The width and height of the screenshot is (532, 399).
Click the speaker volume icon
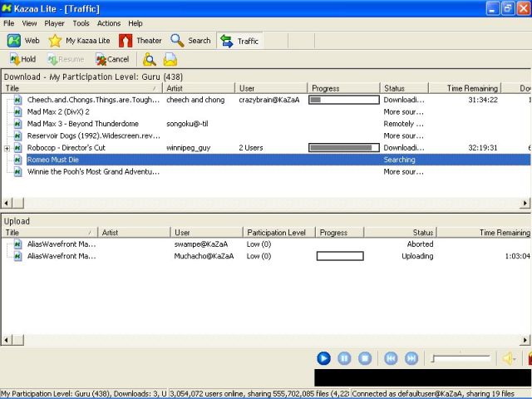click(x=509, y=358)
